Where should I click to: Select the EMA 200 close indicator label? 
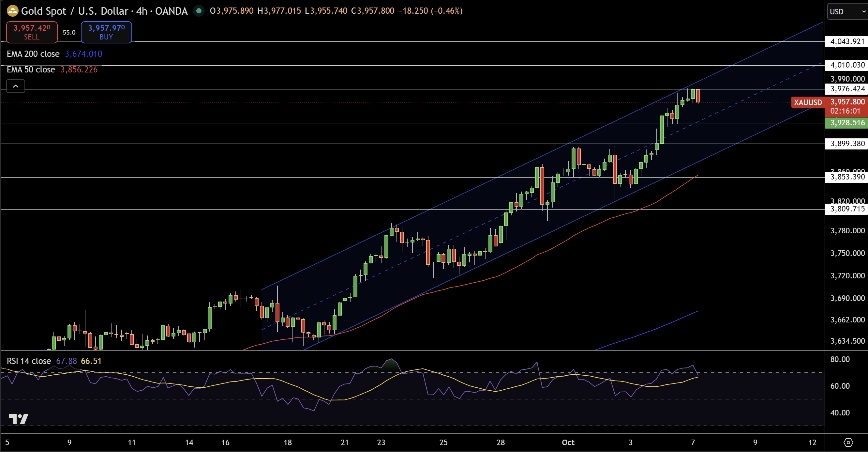33,54
